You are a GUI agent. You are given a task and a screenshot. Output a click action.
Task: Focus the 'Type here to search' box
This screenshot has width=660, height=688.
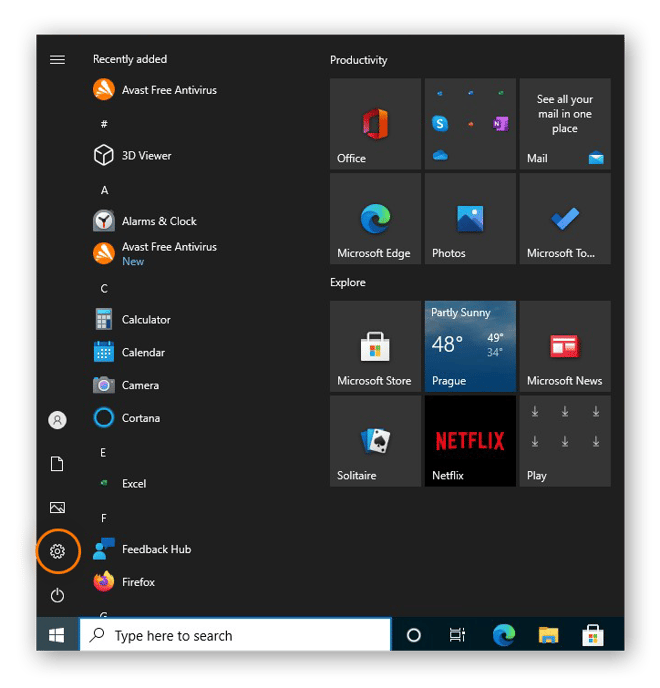point(235,635)
